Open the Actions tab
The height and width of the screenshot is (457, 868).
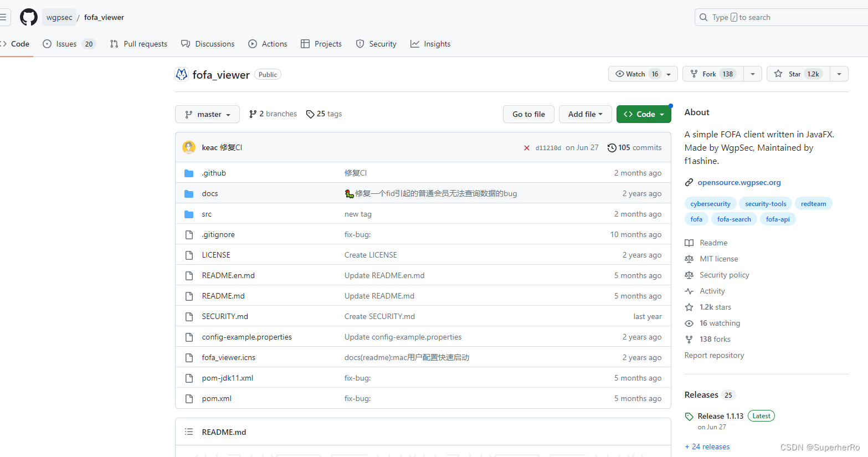tap(268, 44)
